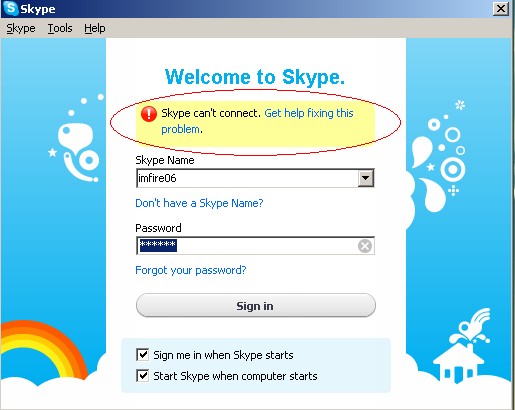Click the red error exclamation icon

pyautogui.click(x=149, y=114)
